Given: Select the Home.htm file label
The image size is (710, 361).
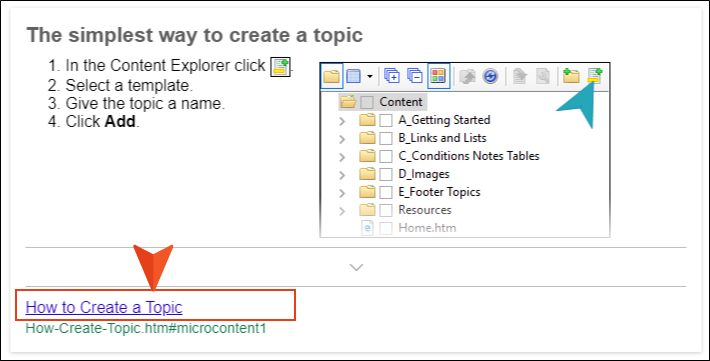Looking at the screenshot, I should coord(427,228).
